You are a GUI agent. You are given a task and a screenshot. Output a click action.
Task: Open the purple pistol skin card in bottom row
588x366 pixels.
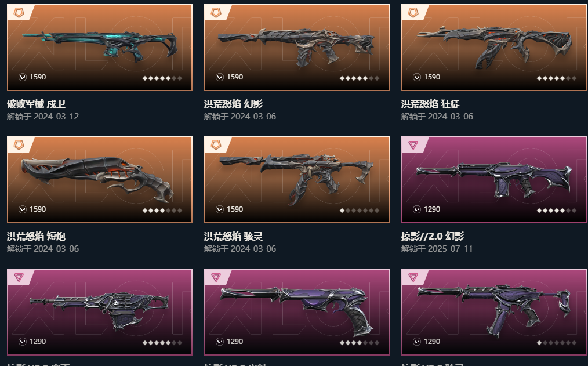point(297,311)
